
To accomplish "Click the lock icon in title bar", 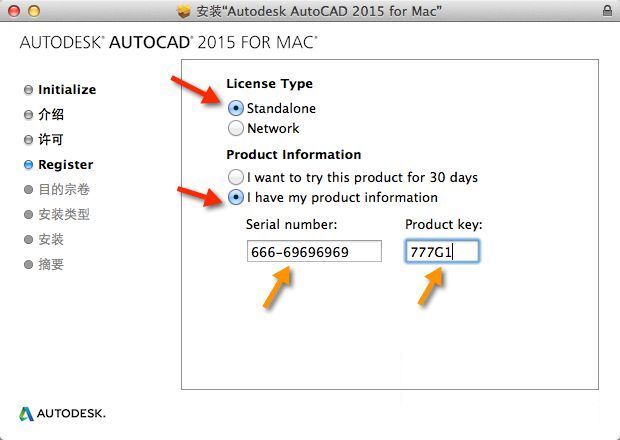I will 607,11.
